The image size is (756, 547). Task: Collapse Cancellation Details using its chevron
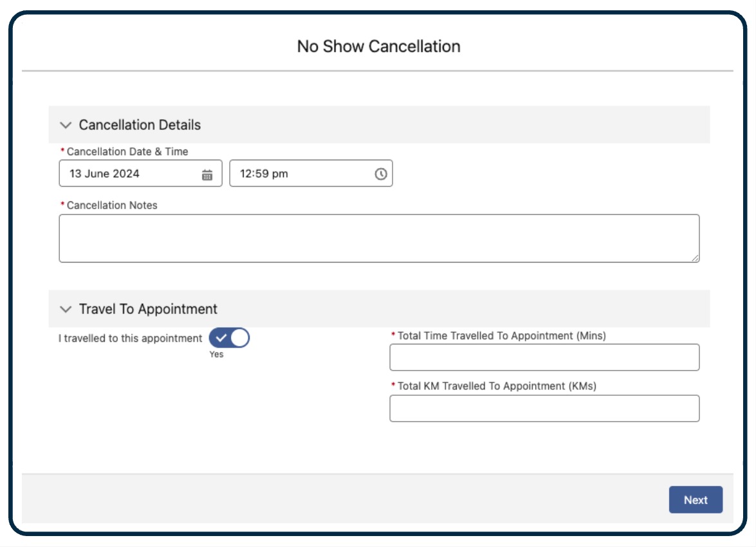pyautogui.click(x=65, y=125)
